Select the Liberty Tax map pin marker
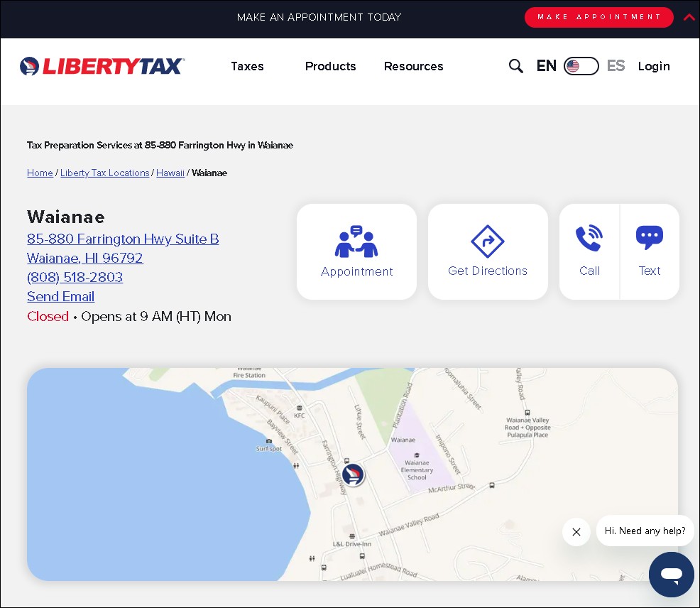The image size is (700, 608). pos(353,474)
